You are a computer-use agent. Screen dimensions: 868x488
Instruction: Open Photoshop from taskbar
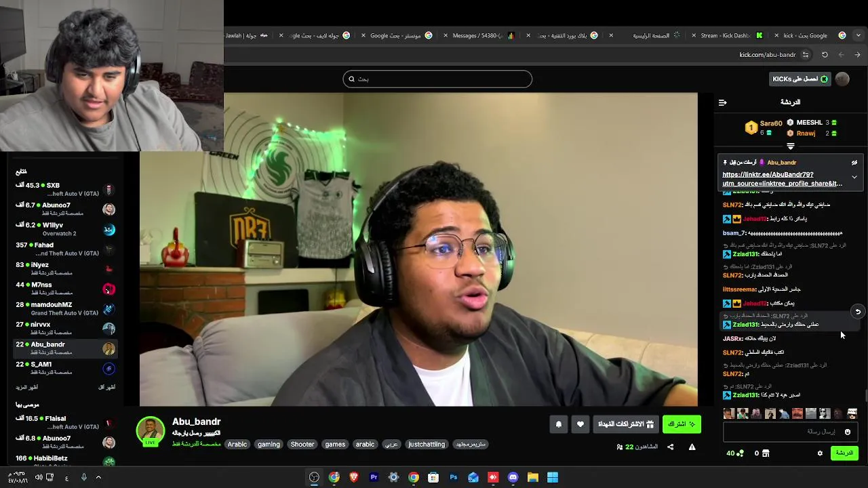pos(454,478)
